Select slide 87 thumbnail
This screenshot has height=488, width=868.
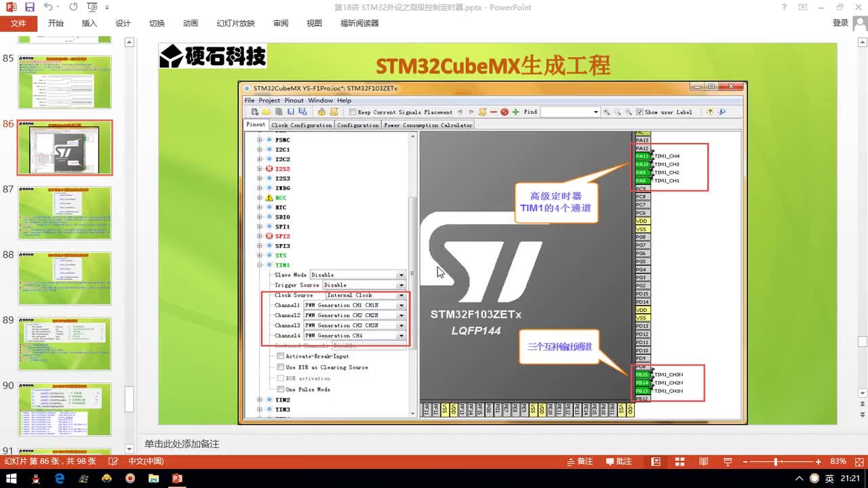click(x=64, y=213)
